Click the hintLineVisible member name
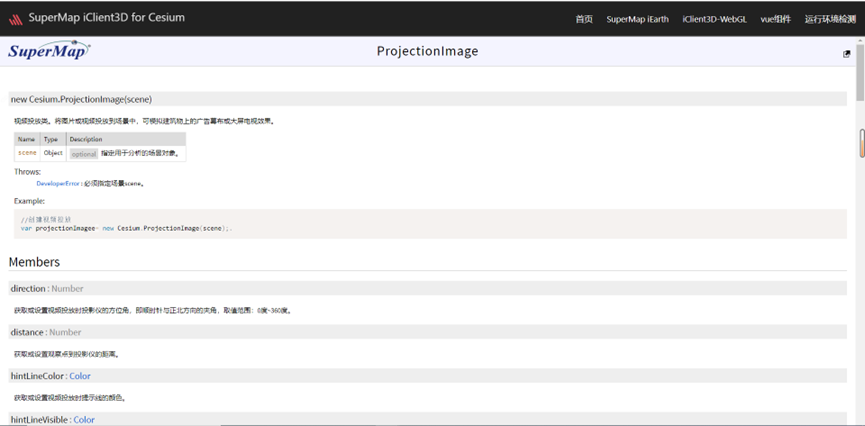The image size is (865, 426). click(40, 420)
